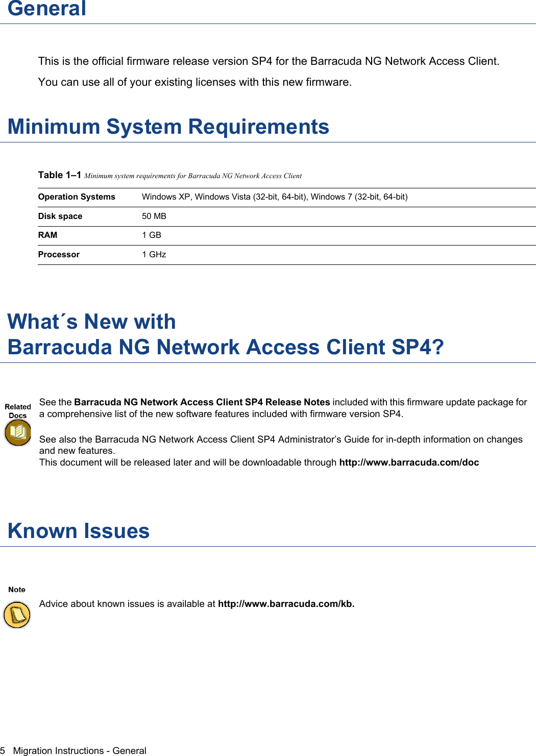This screenshot has height=756, width=536.
Task: Open the http://www.barracuda.com/kb. link
Action: click(286, 604)
